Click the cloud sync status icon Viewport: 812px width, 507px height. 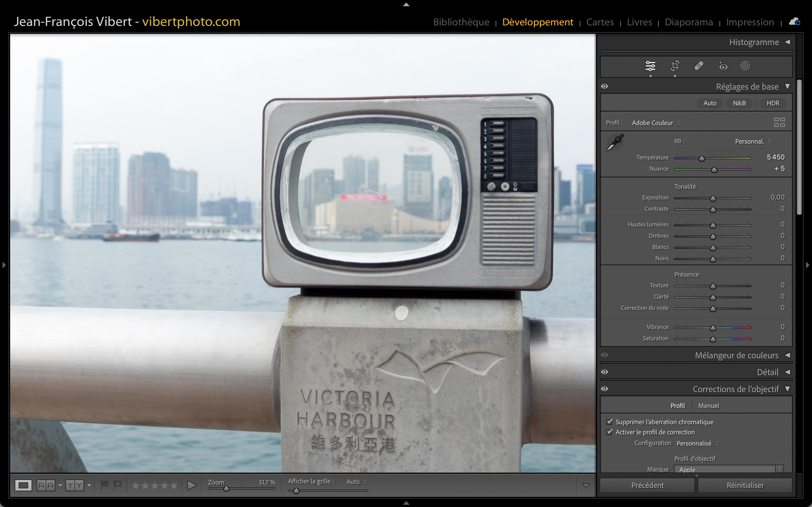pos(795,22)
